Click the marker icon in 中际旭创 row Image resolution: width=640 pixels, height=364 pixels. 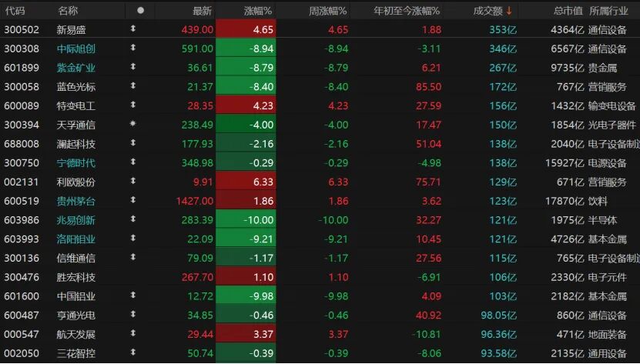pos(132,48)
